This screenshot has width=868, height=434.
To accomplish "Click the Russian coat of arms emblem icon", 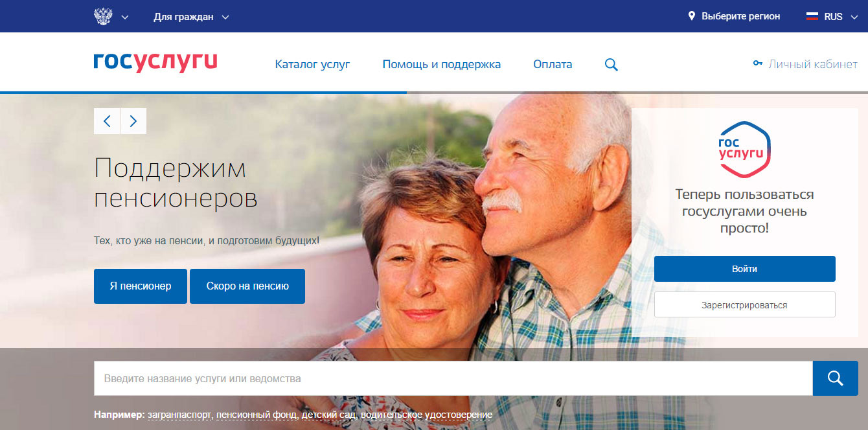I will (x=103, y=16).
